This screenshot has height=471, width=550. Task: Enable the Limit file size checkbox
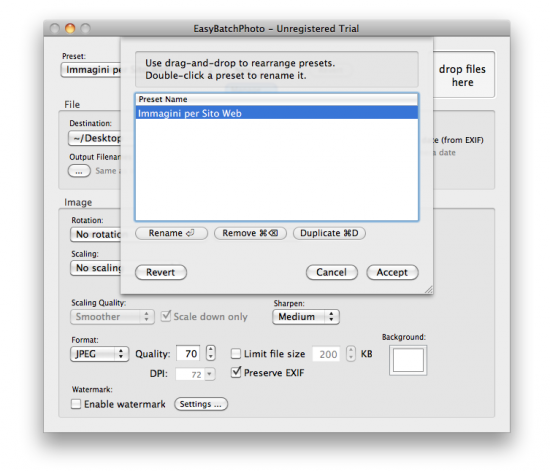point(236,354)
